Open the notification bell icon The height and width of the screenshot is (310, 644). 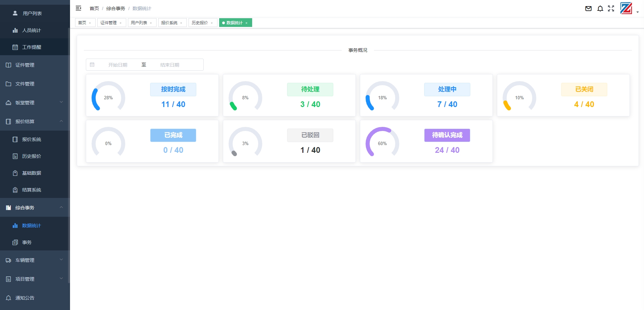click(x=600, y=8)
